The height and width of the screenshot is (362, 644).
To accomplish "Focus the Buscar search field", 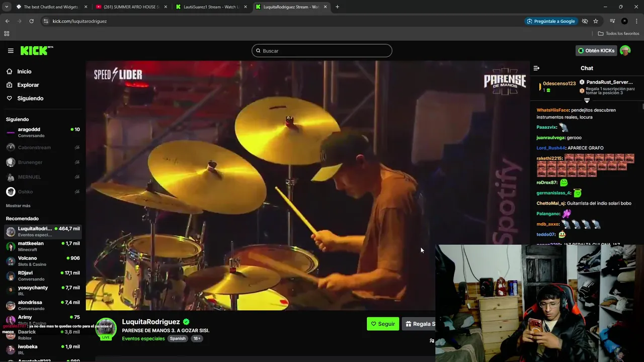I will click(322, 51).
